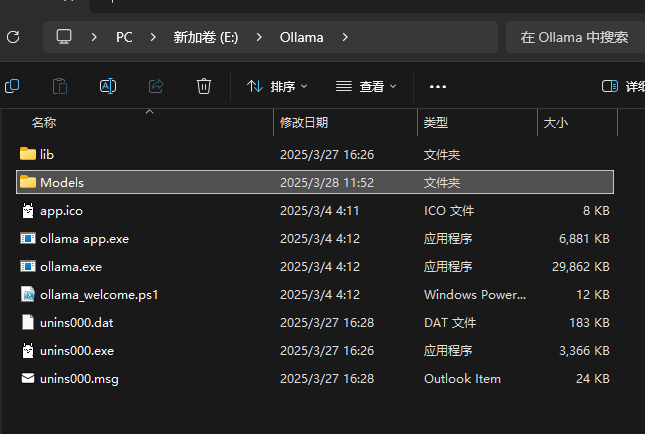Click the unins000.msg envelope icon

coord(28,378)
